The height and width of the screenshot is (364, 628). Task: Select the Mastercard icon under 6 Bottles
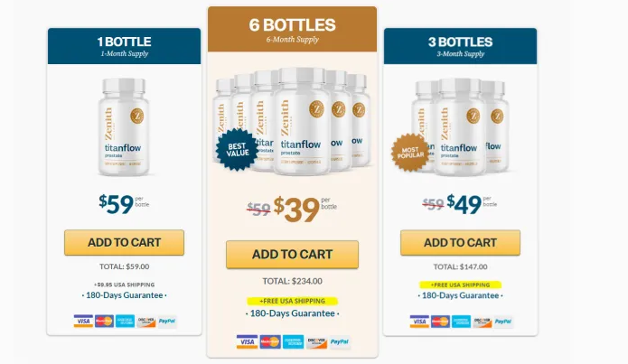[x=270, y=341]
